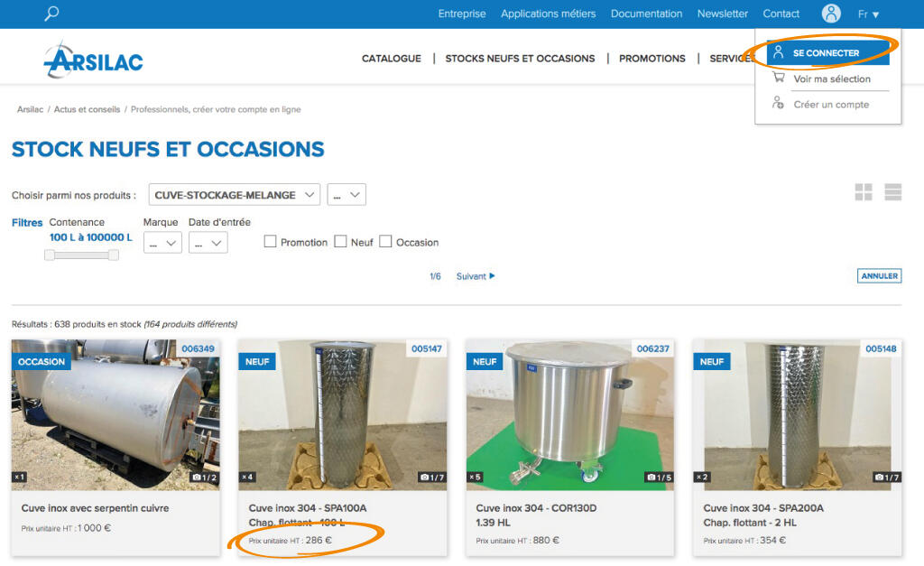Open the Newsletter link
Screen dimensions: 924x566
coord(723,14)
